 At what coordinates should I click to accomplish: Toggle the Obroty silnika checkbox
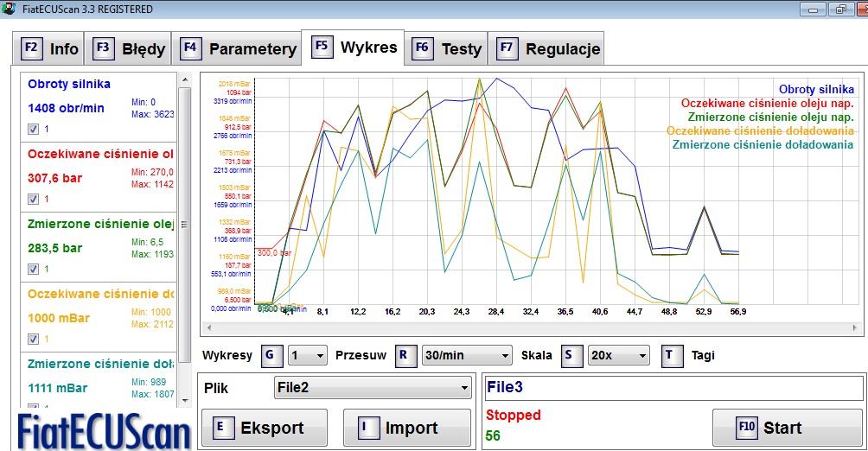[33, 129]
